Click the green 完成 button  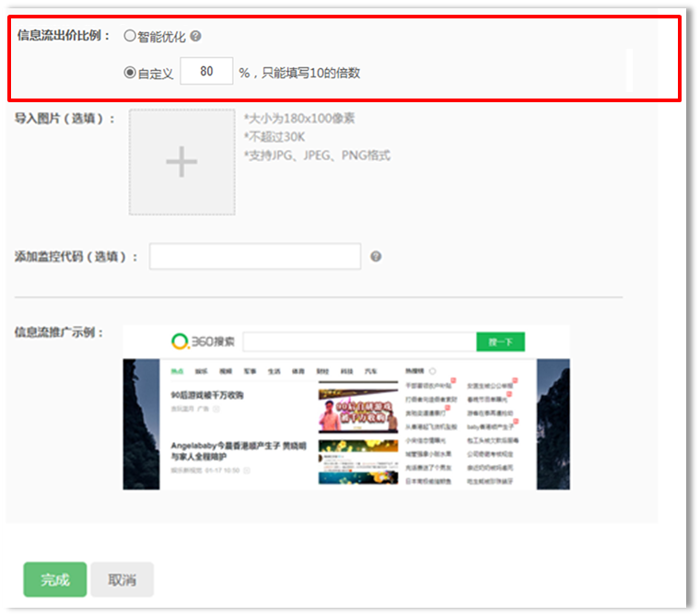tap(55, 579)
